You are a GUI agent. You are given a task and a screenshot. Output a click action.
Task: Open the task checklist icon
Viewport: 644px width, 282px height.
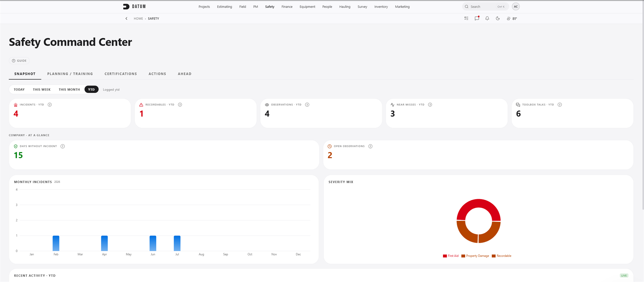[x=466, y=19]
